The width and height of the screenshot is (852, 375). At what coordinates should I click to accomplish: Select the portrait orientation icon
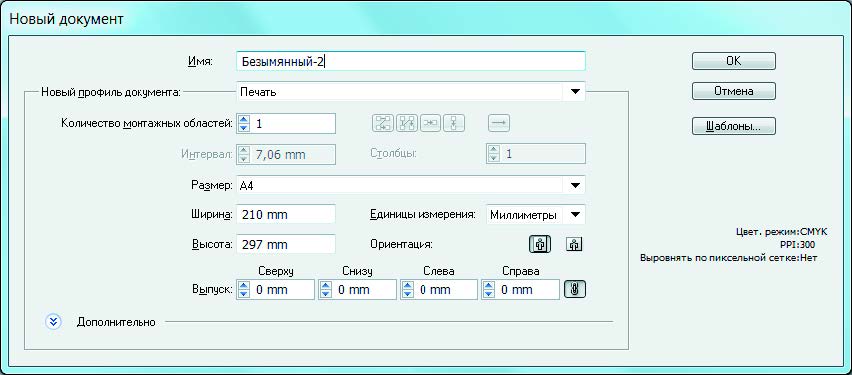(540, 245)
